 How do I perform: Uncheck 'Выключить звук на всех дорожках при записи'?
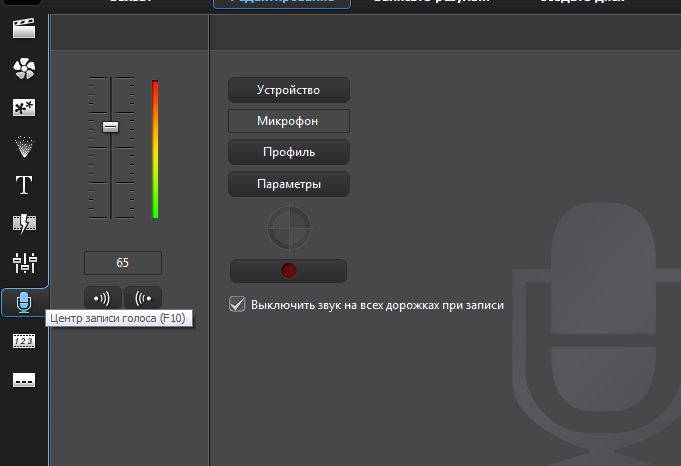[237, 303]
